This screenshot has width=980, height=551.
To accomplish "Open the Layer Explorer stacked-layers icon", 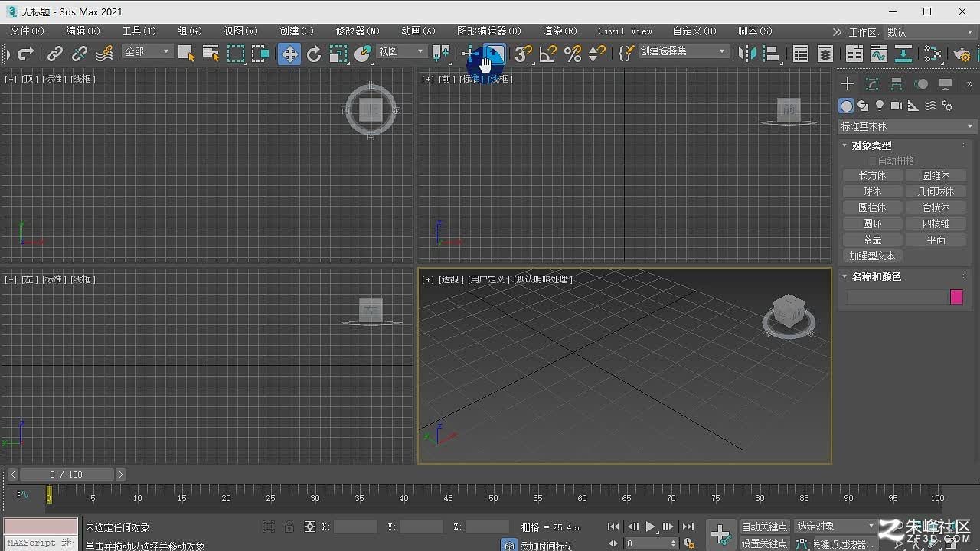I will tap(825, 54).
